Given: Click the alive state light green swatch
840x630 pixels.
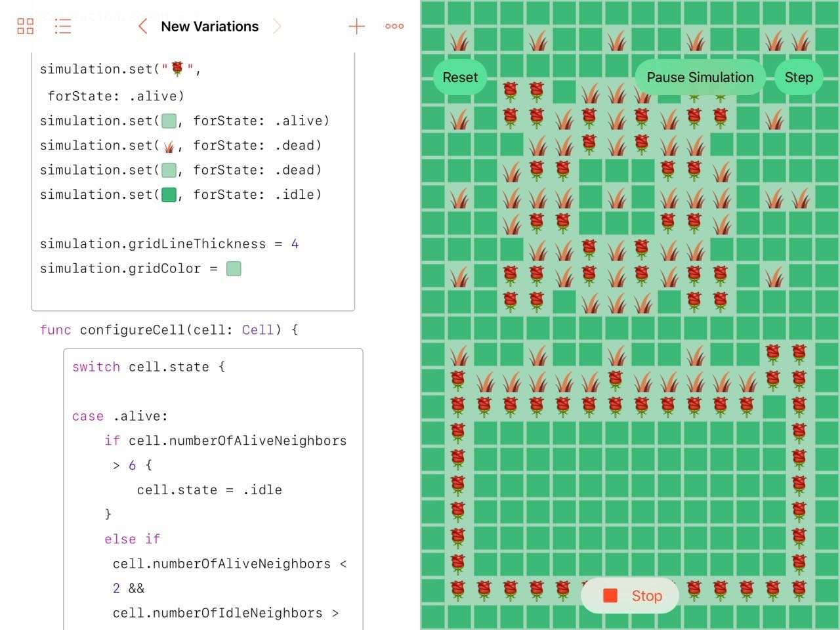Looking at the screenshot, I should coord(169,121).
